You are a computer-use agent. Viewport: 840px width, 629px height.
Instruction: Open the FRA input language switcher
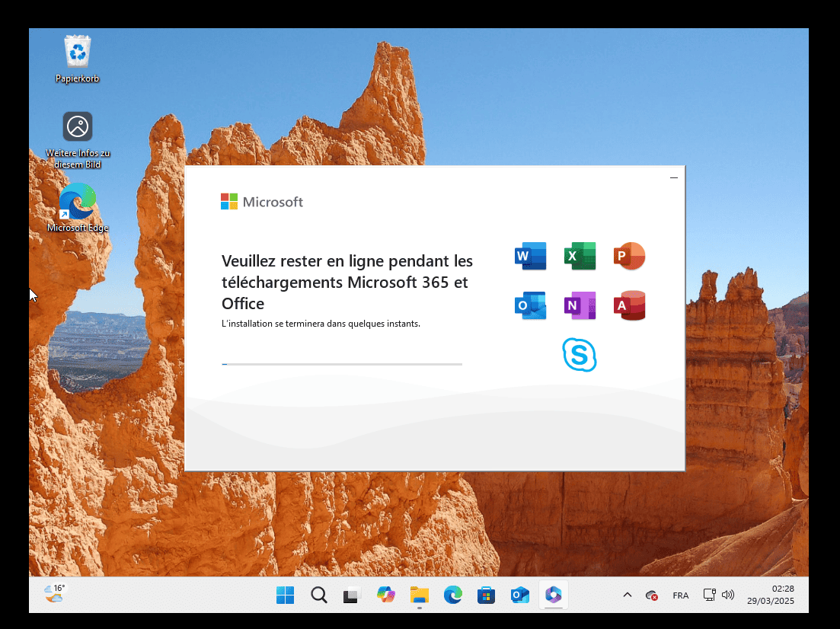pyautogui.click(x=681, y=595)
